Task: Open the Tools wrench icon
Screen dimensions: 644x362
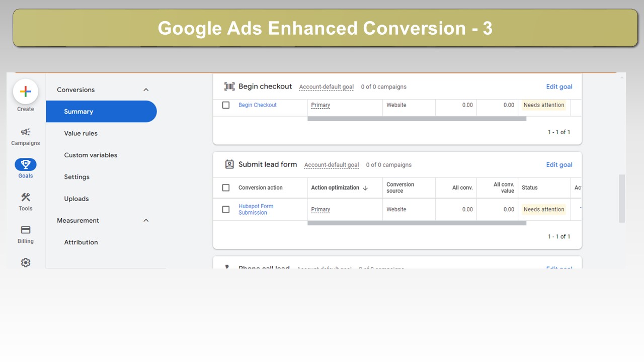Action: pos(26,197)
